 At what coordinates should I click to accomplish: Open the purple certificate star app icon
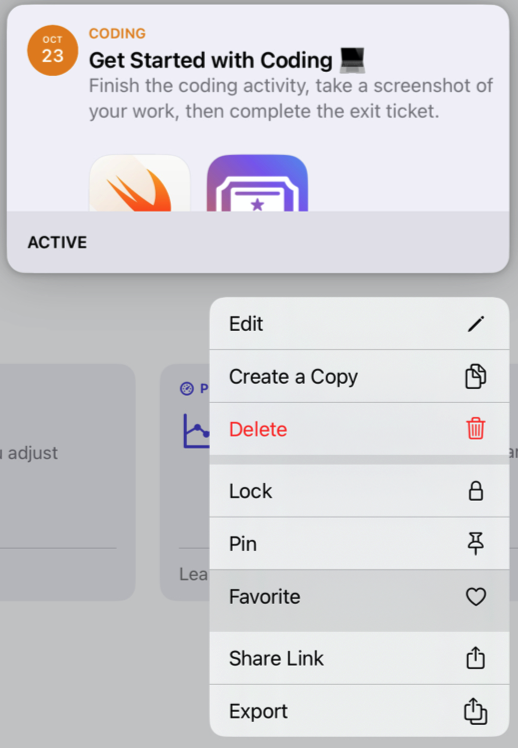pyautogui.click(x=257, y=183)
